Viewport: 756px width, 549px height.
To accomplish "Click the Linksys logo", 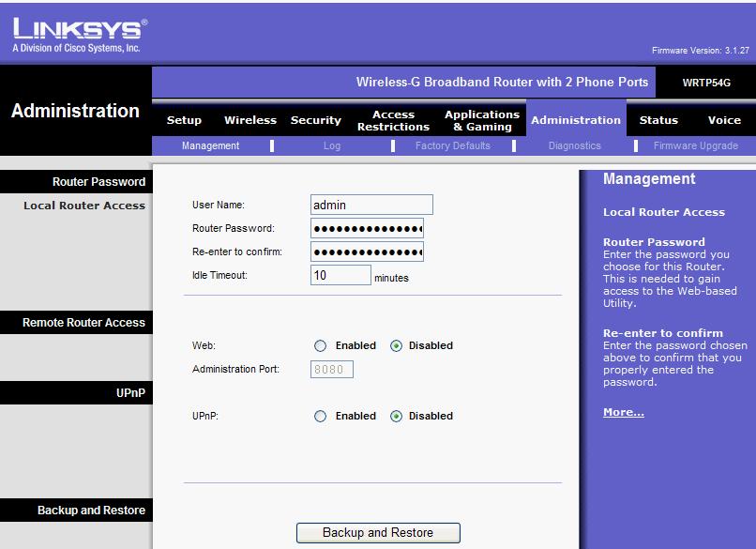I will 80,35.
